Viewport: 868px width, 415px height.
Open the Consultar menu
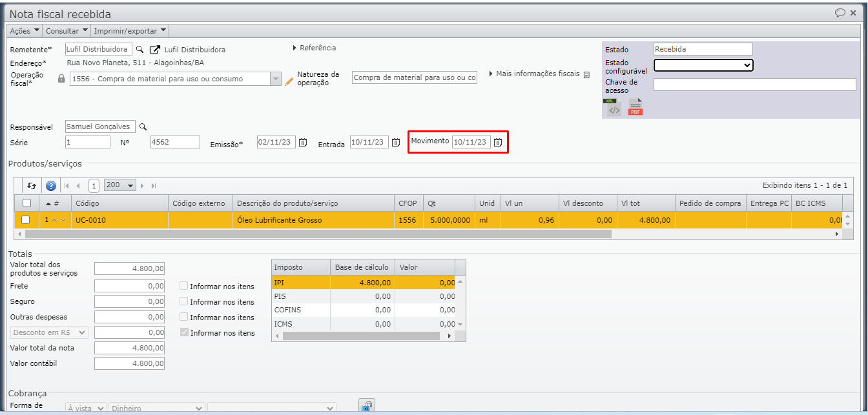(67, 30)
